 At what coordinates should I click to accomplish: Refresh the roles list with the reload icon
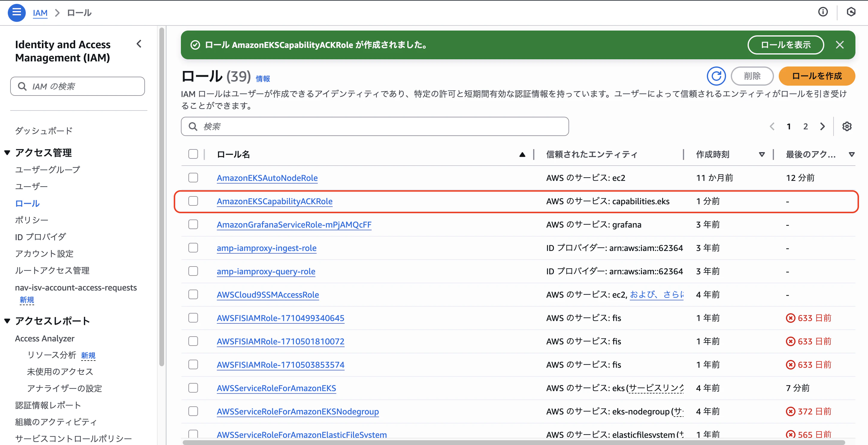coord(716,76)
